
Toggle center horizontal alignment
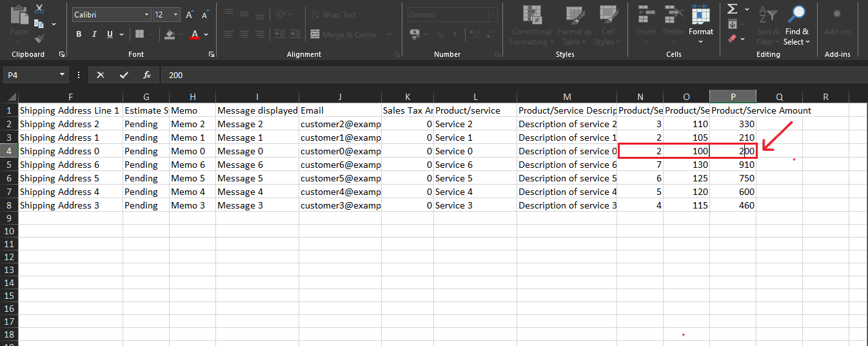click(244, 34)
